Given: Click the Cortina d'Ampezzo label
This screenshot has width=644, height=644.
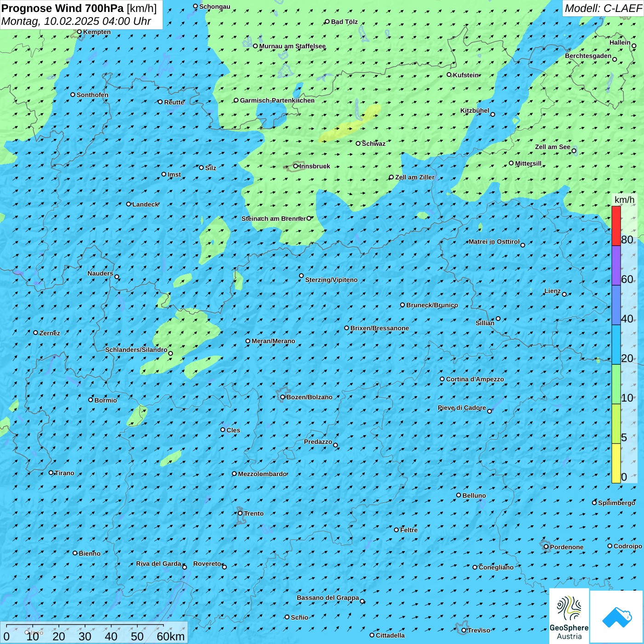Looking at the screenshot, I should pos(475,379).
